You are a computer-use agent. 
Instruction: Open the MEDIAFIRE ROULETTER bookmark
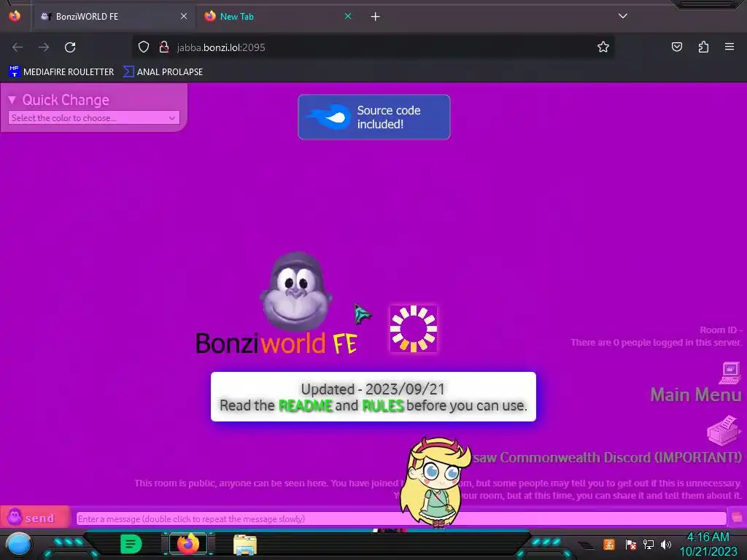tap(61, 72)
